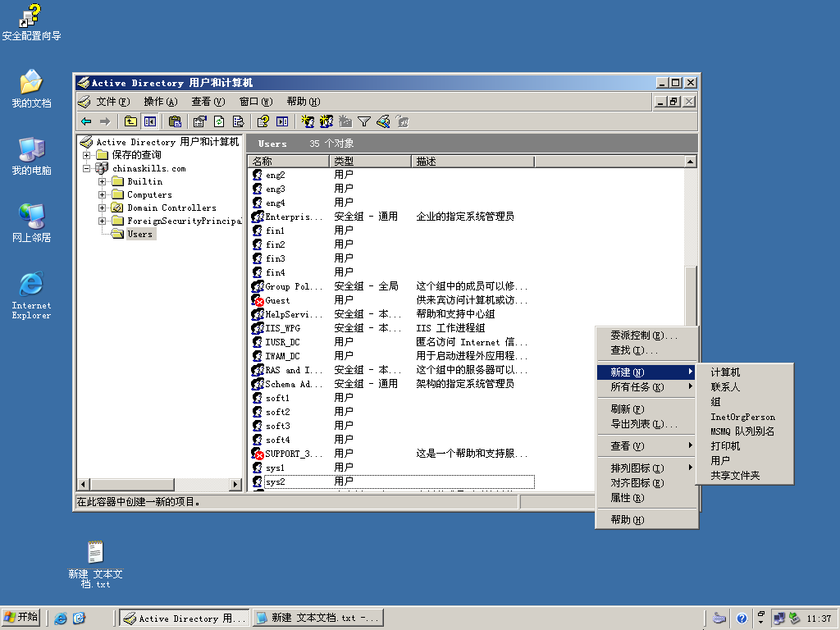This screenshot has width=840, height=630.
Task: Sort the list by the 类型 column header
Action: (370, 162)
